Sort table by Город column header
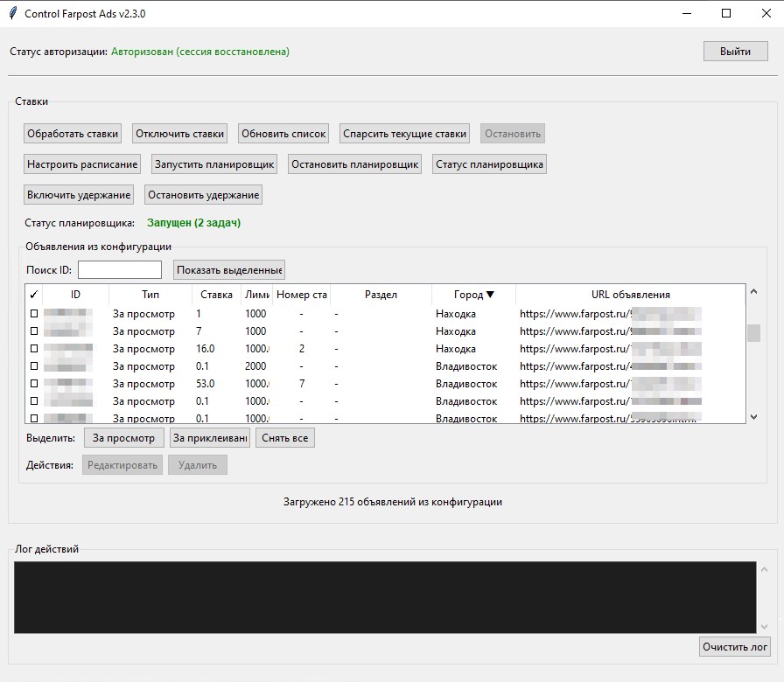 [x=473, y=295]
